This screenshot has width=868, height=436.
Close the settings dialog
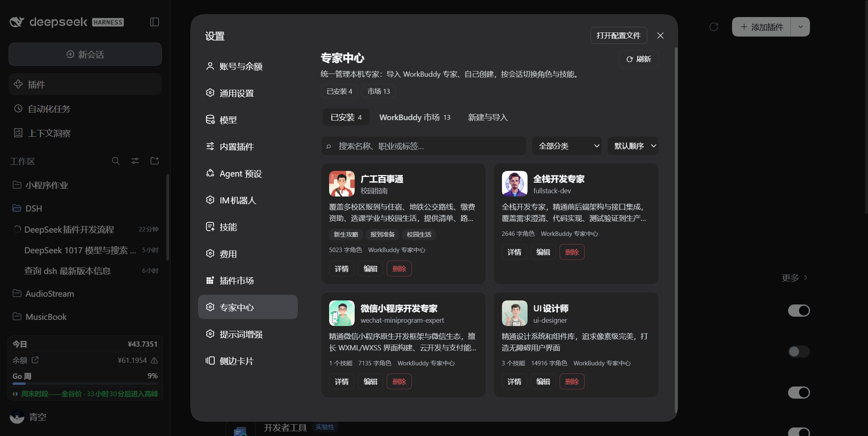click(660, 36)
